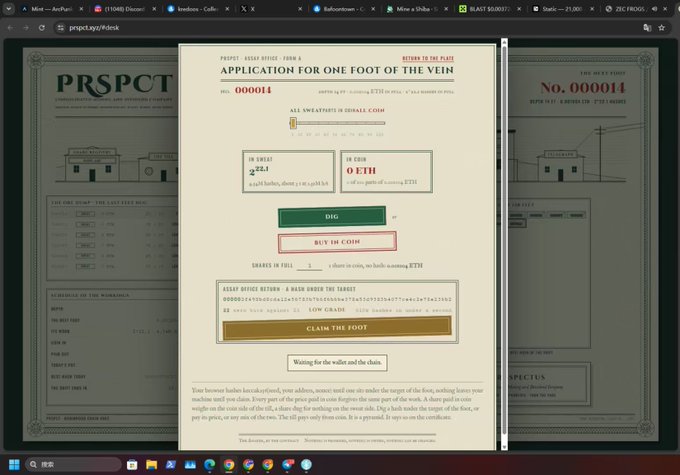Close the kredoos tab
680x475 pixels.
[227, 9]
